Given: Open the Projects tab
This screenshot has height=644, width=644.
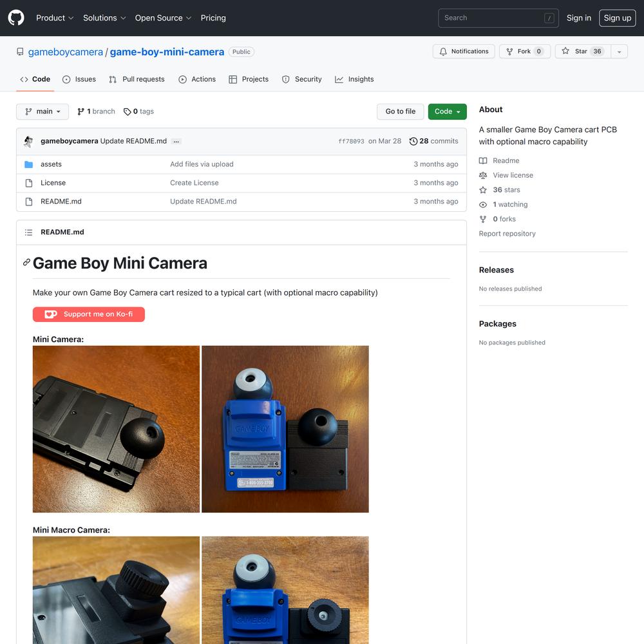Looking at the screenshot, I should coord(249,79).
